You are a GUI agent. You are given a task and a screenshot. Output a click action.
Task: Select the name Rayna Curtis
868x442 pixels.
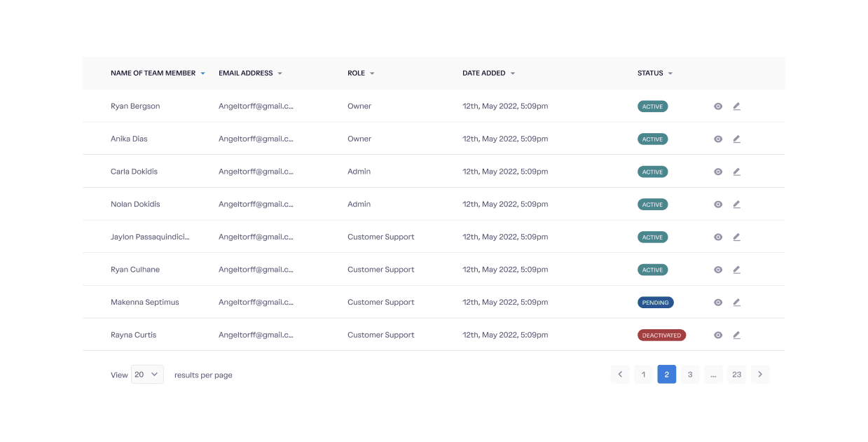(x=133, y=336)
